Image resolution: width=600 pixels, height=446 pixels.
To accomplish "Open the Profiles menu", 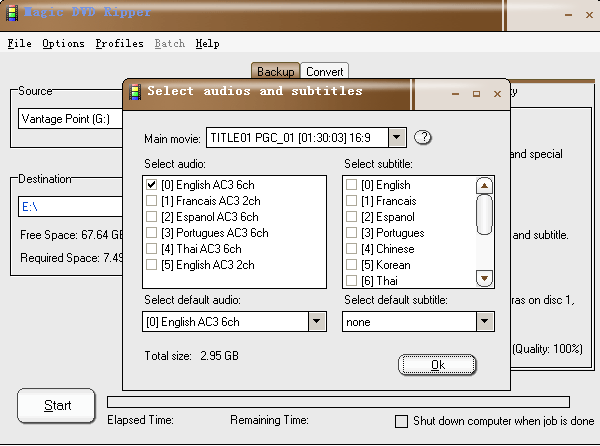I will tap(119, 44).
